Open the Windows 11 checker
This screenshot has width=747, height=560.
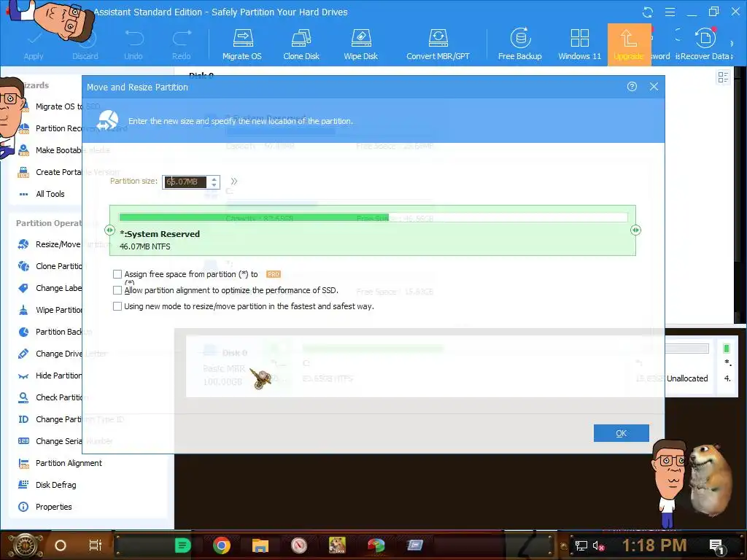579,44
